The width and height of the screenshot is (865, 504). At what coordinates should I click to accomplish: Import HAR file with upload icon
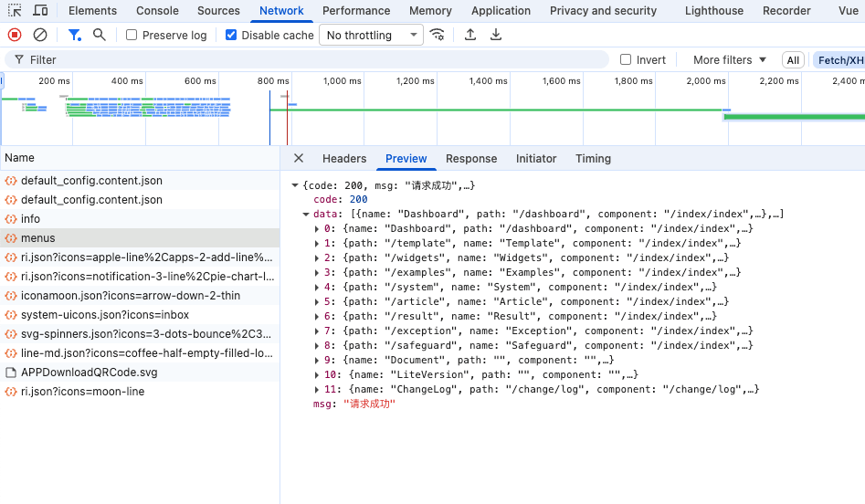point(470,35)
